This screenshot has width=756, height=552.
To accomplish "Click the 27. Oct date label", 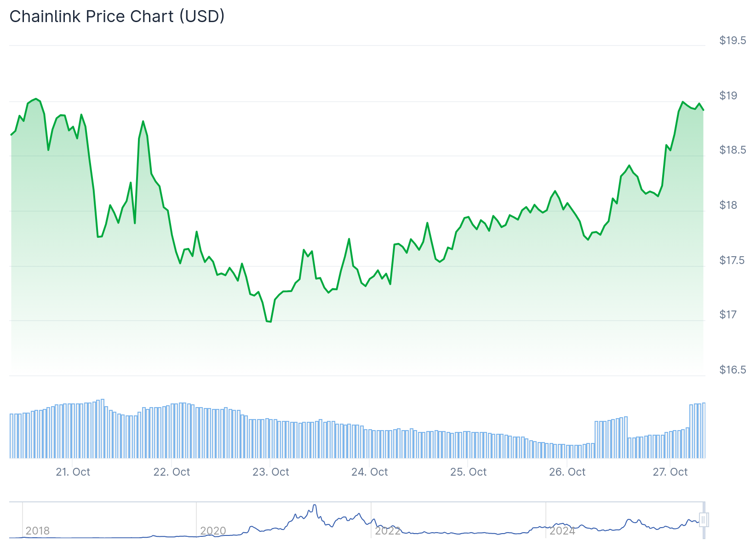I will [670, 472].
